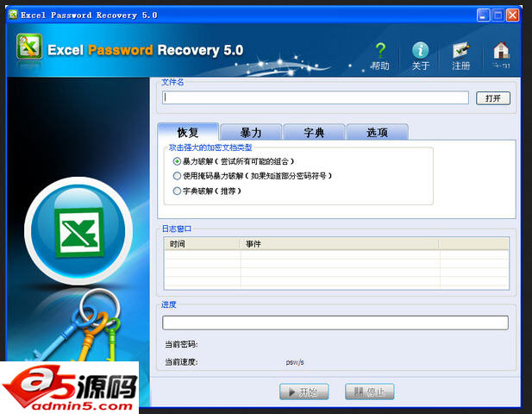Viewport: 532px width, 414px height.
Task: Maximize the application window
Action: point(498,16)
